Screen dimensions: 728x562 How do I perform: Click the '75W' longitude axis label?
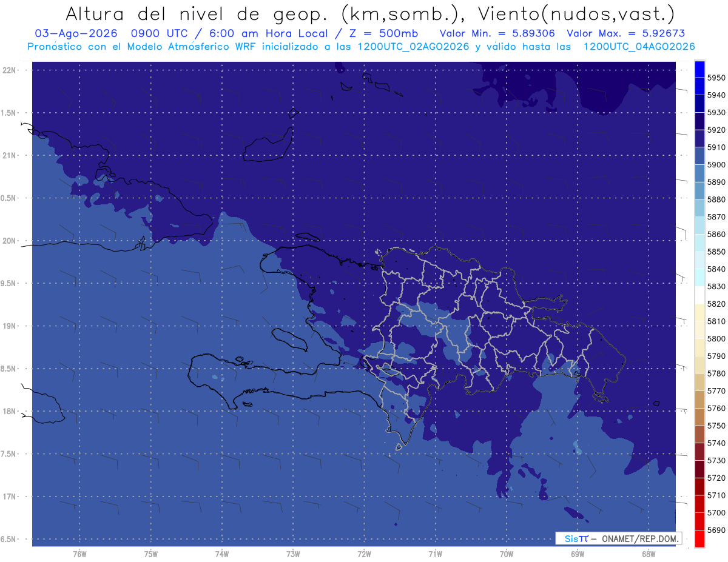coord(151,554)
